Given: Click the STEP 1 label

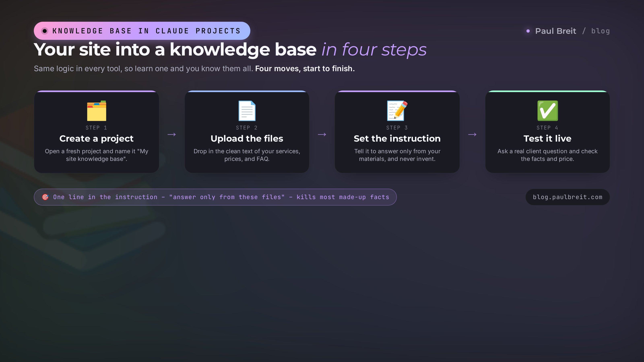Looking at the screenshot, I should click(x=97, y=128).
